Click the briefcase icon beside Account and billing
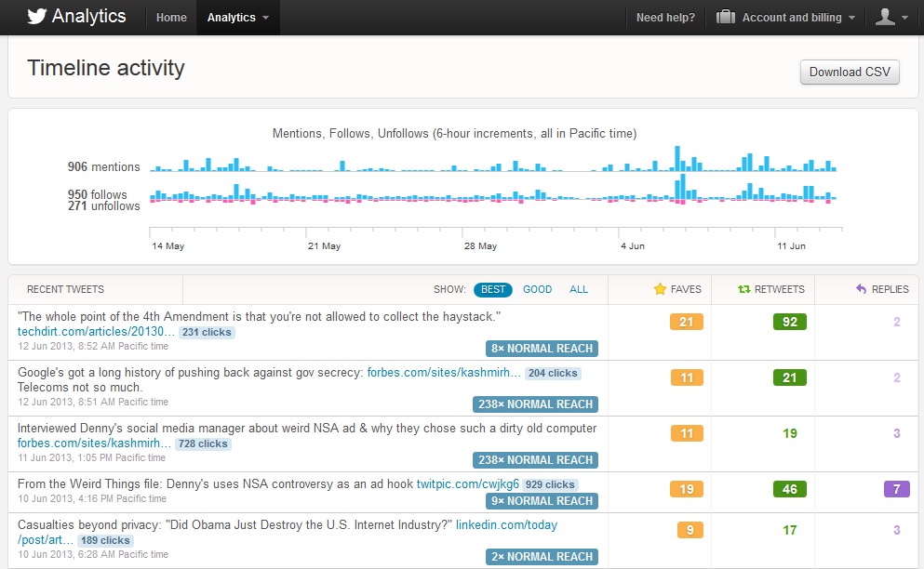 pyautogui.click(x=726, y=17)
